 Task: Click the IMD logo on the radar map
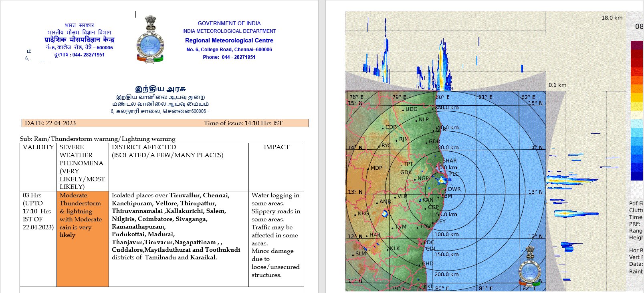point(530,265)
